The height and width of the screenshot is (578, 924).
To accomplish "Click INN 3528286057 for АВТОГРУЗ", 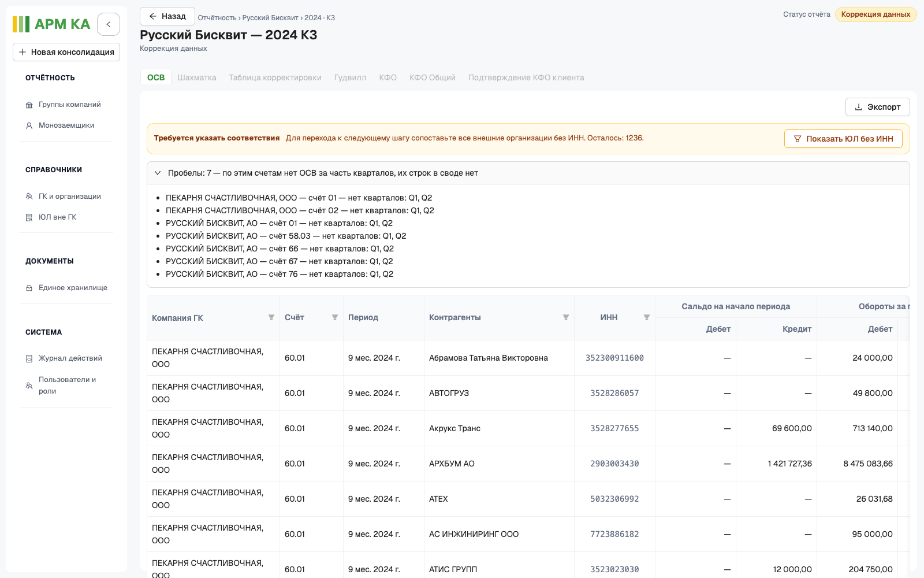I will (x=614, y=393).
